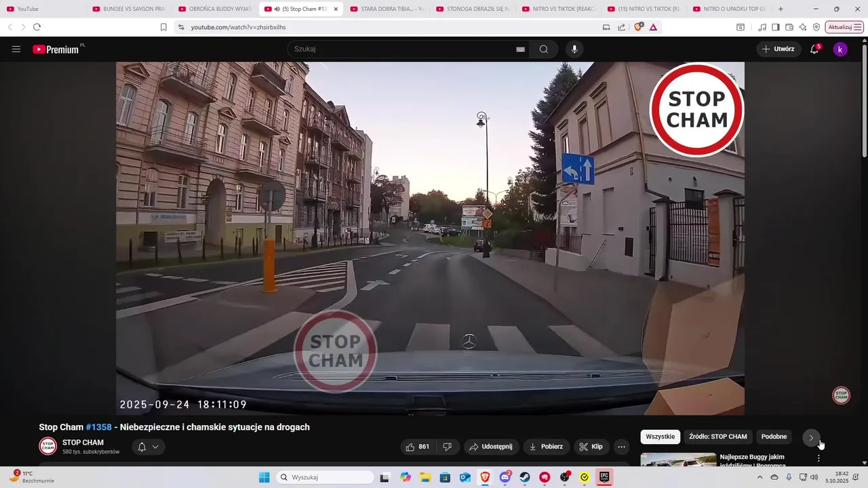Image resolution: width=868 pixels, height=488 pixels.
Task: Select Źródło: STOP CHAM chip
Action: pyautogui.click(x=717, y=436)
